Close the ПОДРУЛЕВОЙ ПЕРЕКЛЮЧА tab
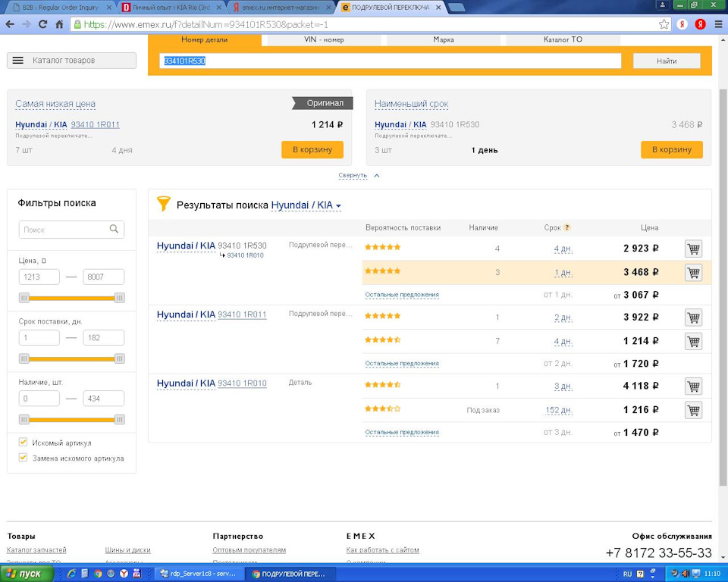728x582 pixels. coord(438,8)
